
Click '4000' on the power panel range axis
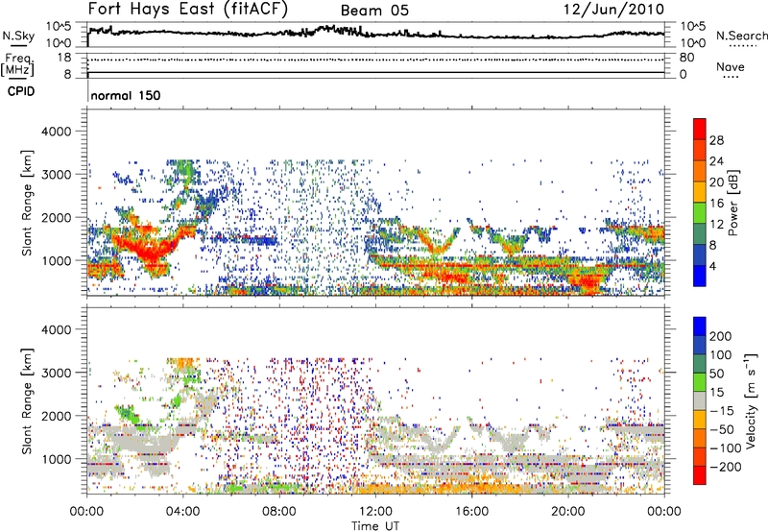[x=56, y=132]
